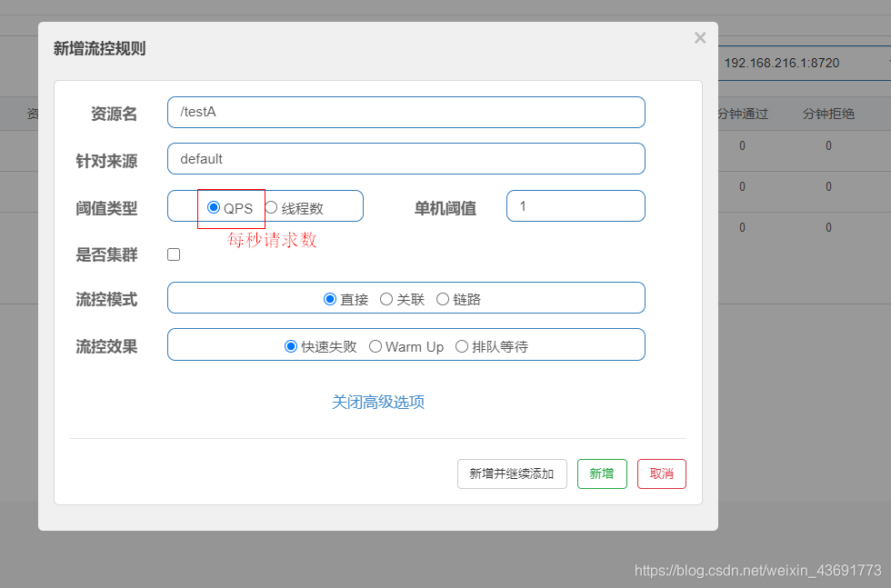Enable the 是否集群 checkbox
Image resolution: width=891 pixels, height=588 pixels.
(x=174, y=254)
